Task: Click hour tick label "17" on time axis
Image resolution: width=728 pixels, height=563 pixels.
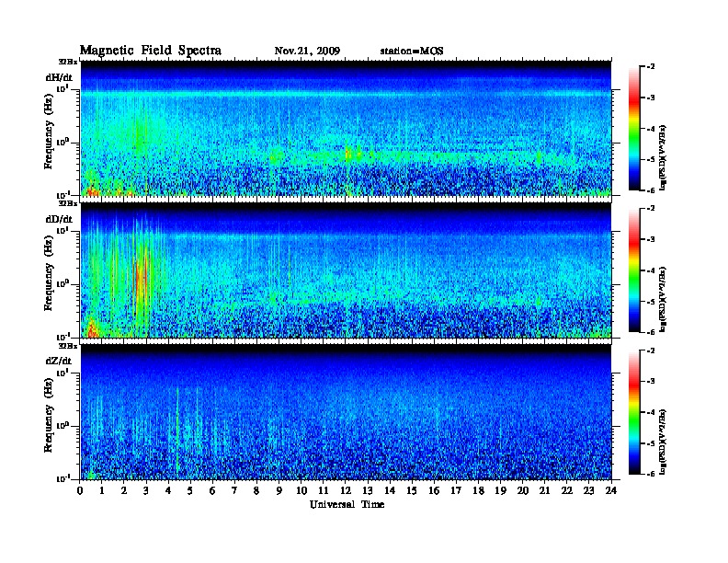Action: (456, 490)
